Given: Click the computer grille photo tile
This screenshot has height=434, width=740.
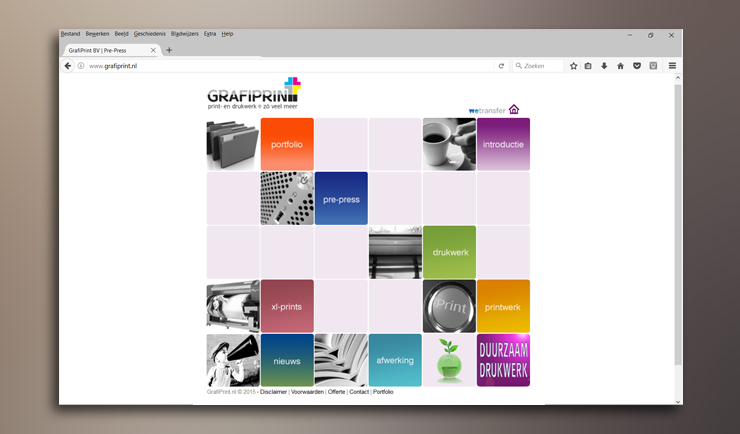Looking at the screenshot, I should pyautogui.click(x=287, y=198).
